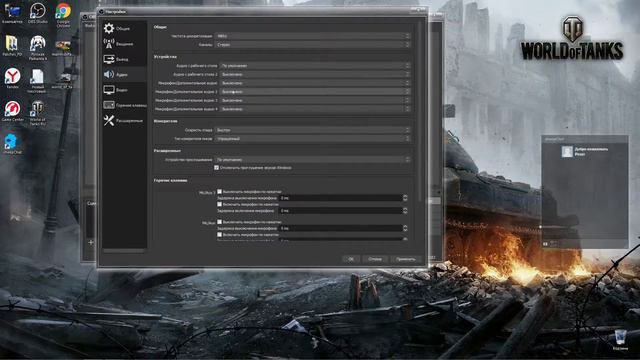640x360 pixels.
Task: Click settings dialog vertical scrollbar
Action: pyautogui.click(x=419, y=110)
